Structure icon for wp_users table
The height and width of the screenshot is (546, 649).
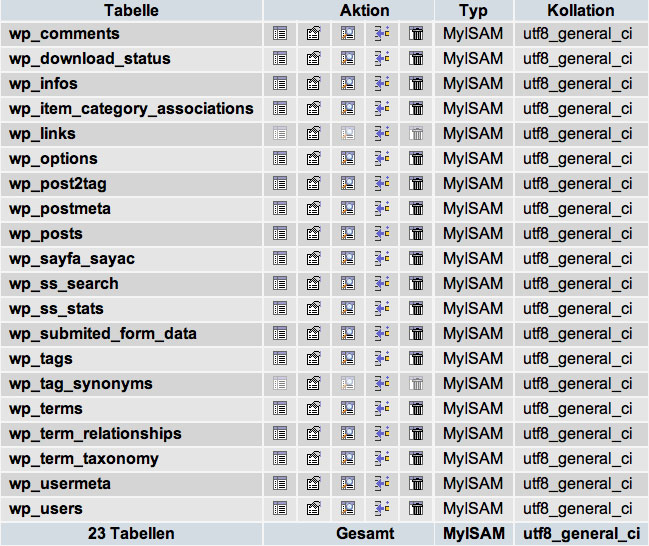pyautogui.click(x=314, y=508)
